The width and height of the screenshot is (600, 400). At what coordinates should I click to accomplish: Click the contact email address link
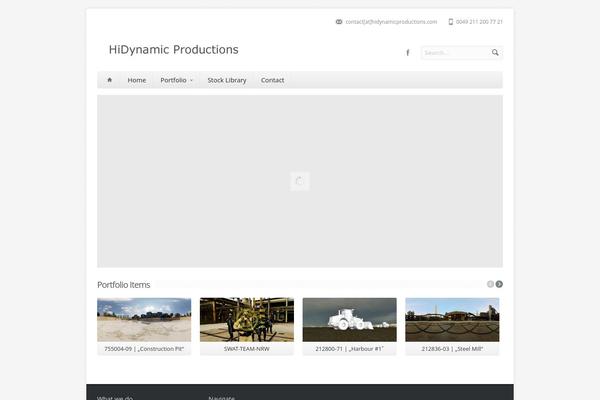coord(391,22)
